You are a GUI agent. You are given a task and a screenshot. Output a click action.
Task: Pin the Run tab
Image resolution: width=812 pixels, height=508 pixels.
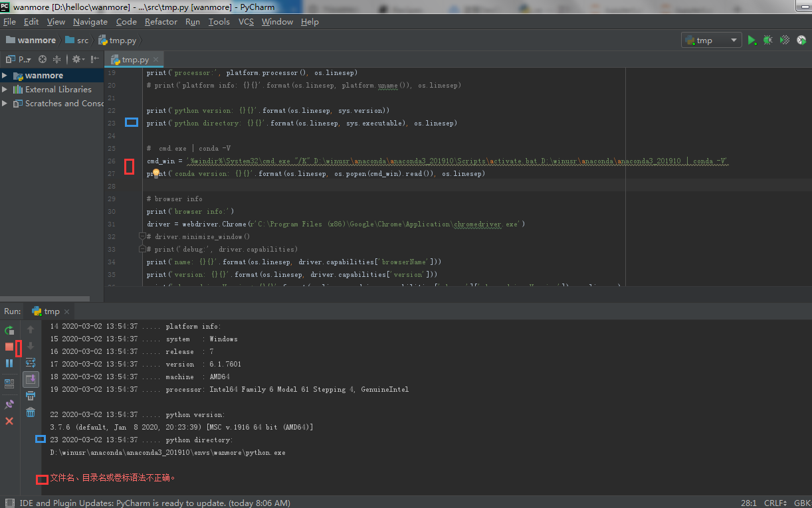coord(9,404)
